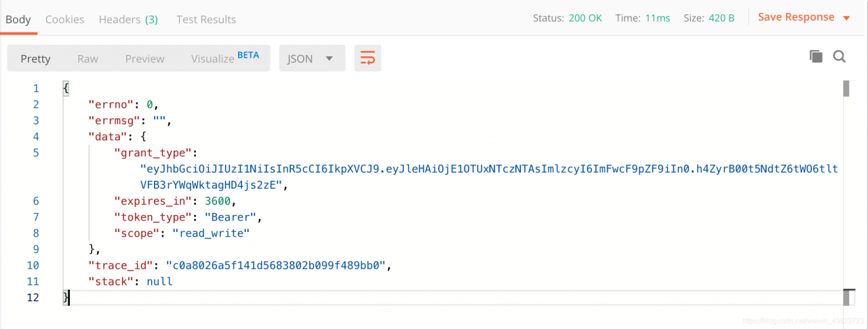Click the response size 420 B

tap(722, 18)
